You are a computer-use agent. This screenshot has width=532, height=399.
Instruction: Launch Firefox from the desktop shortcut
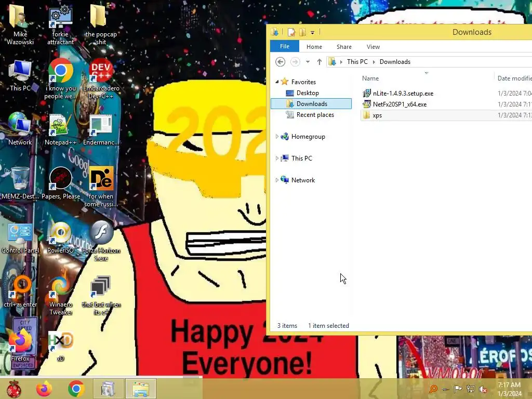pos(20,345)
